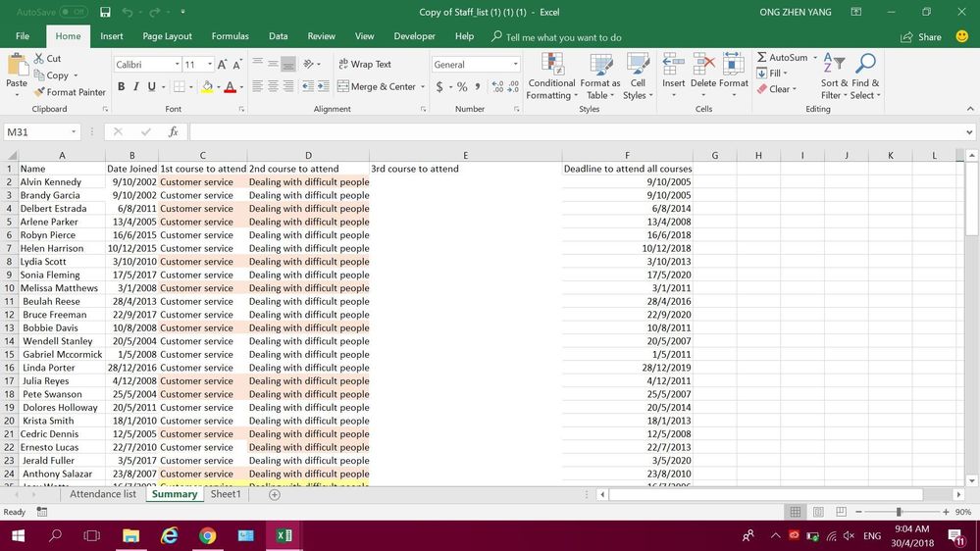Image resolution: width=980 pixels, height=551 pixels.
Task: Decrease indent icon
Action: (307, 86)
